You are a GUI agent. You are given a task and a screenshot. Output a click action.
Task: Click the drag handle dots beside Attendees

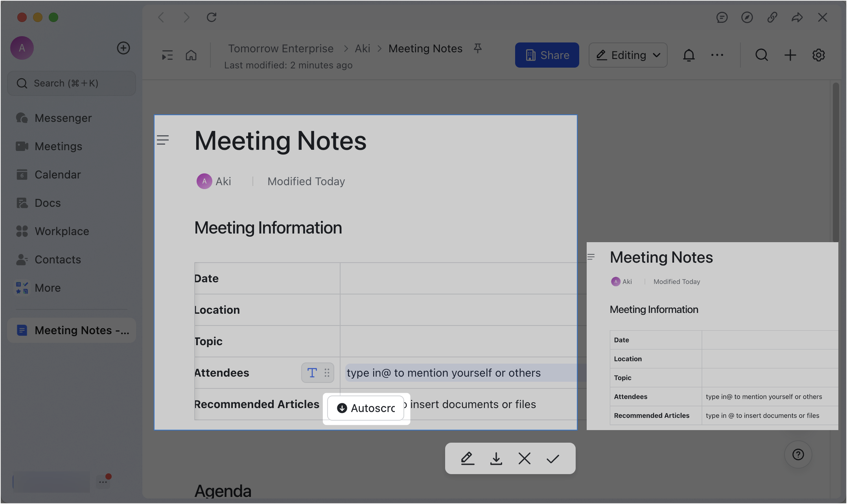(x=327, y=373)
